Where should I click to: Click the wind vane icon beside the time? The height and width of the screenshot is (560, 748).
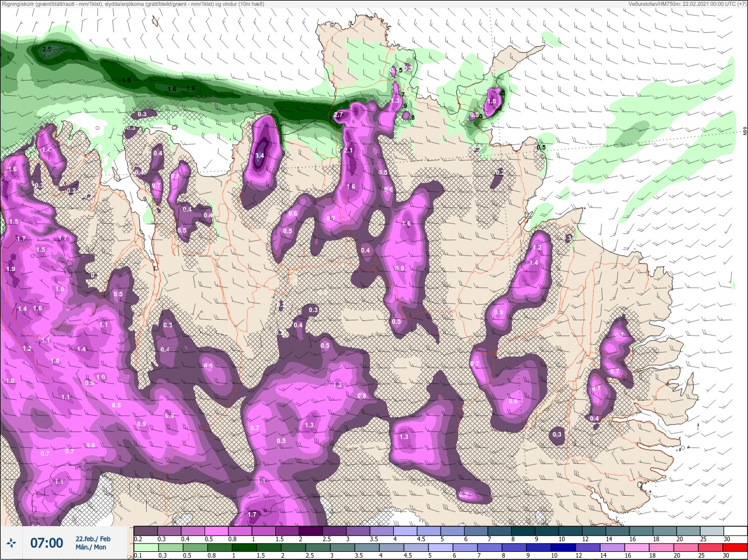(x=12, y=544)
